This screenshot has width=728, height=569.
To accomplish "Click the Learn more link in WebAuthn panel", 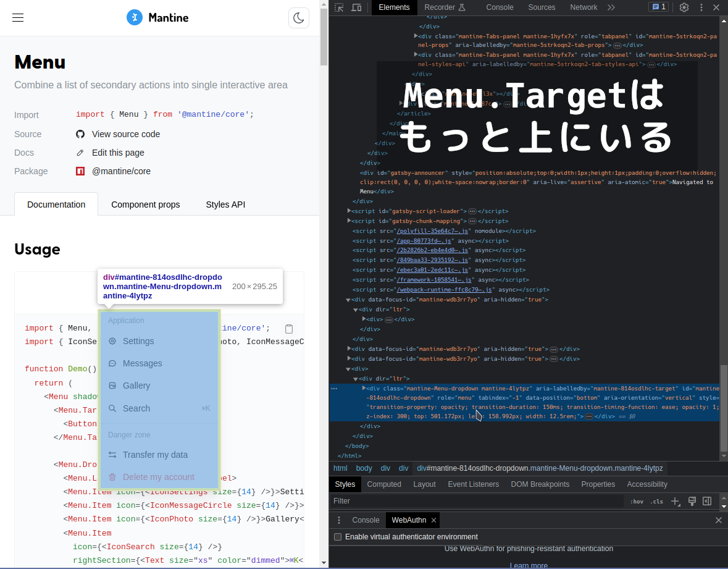I will (x=529, y=564).
